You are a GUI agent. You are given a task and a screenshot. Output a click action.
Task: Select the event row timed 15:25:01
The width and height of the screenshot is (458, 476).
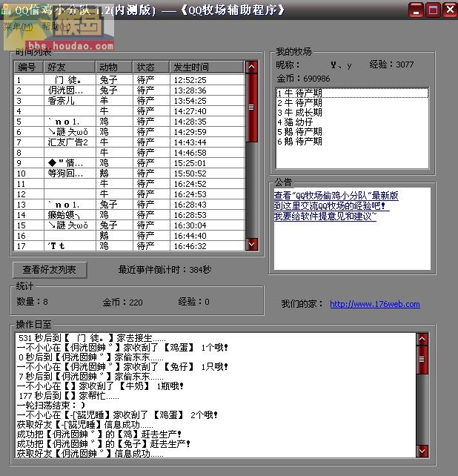[129, 163]
